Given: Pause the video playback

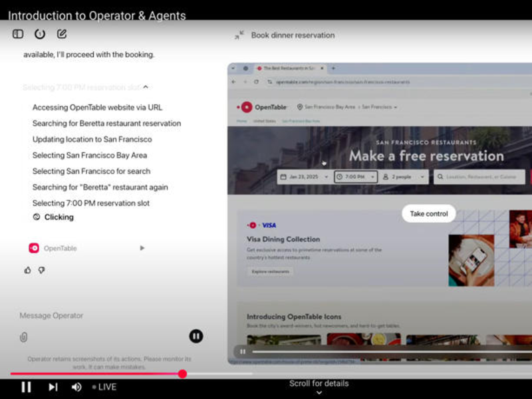Looking at the screenshot, I should (26, 387).
